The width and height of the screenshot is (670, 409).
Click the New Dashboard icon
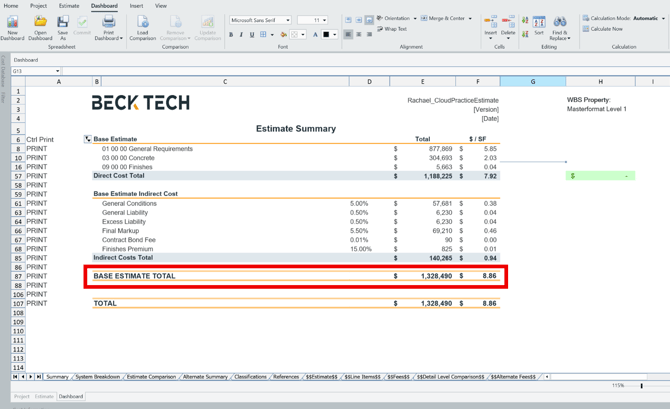12,22
